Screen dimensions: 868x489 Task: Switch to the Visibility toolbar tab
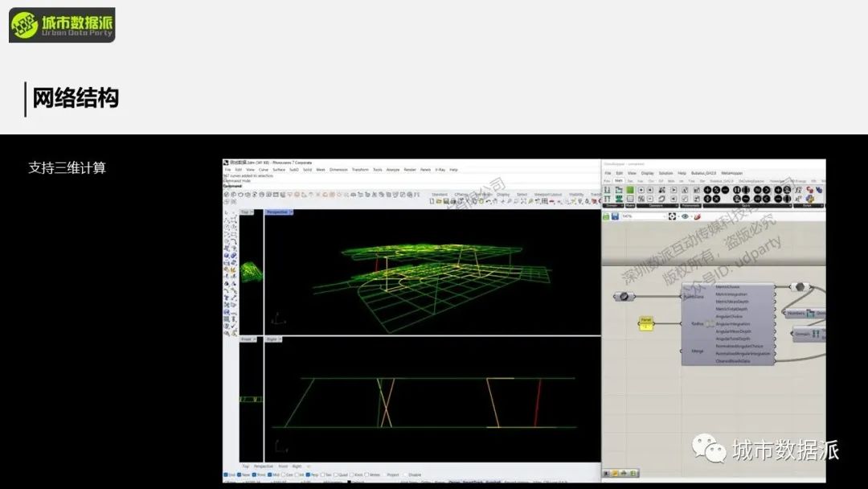point(576,195)
